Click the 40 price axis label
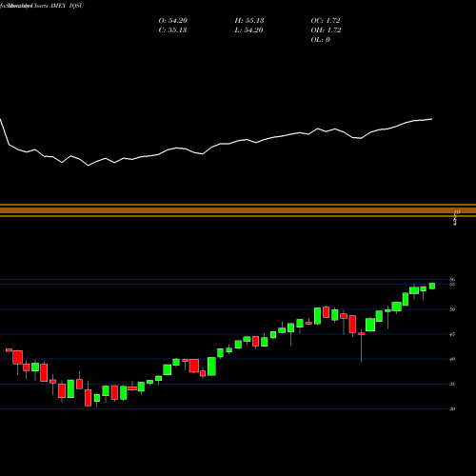Viewport: 476px width, 476px height. (452, 359)
